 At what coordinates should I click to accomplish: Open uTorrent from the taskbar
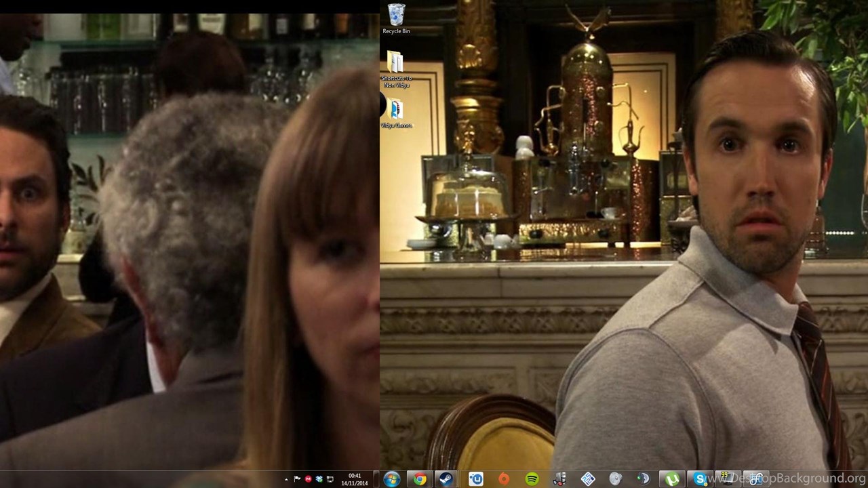671,479
